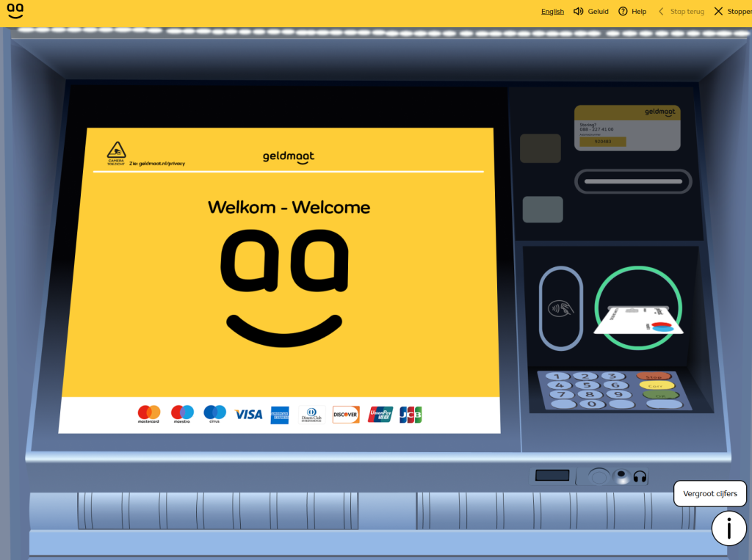This screenshot has height=560, width=752.
Task: Click the yellow Corr key on keypad
Action: pyautogui.click(x=656, y=385)
